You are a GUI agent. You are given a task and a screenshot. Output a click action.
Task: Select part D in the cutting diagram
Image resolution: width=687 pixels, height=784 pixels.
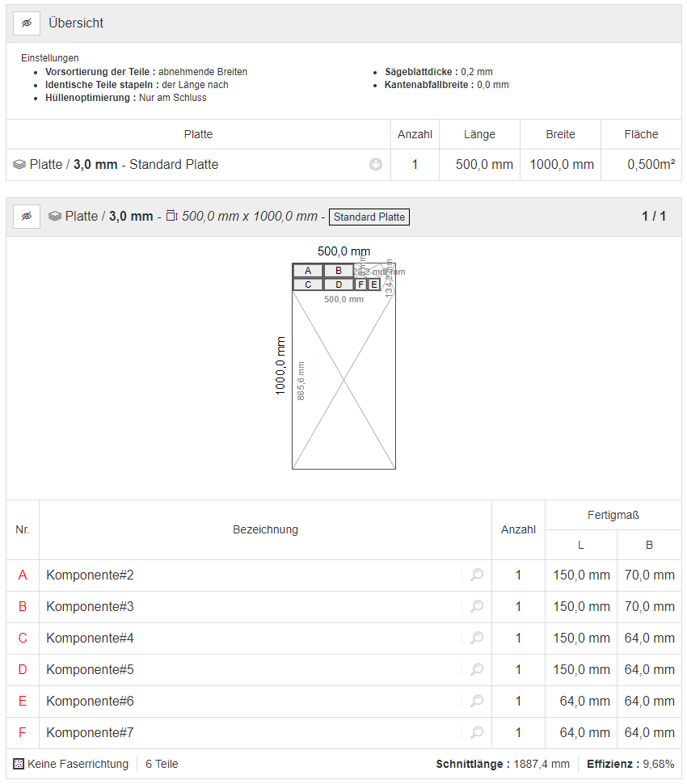click(339, 285)
